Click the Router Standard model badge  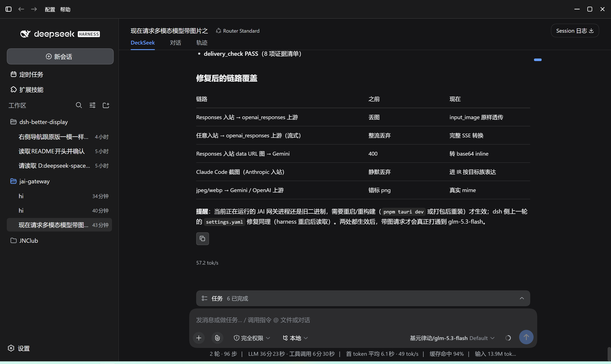[x=238, y=31]
